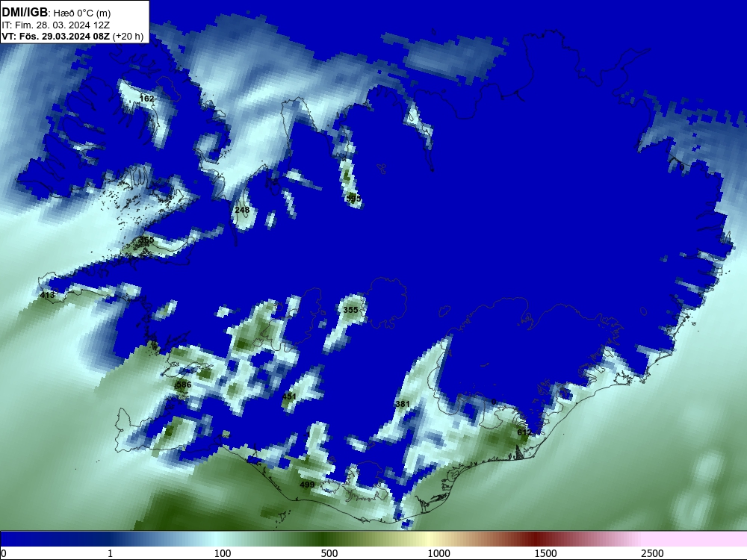This screenshot has height=560, width=747.
Task: Click the 1500 tick on color scale
Action: [545, 553]
